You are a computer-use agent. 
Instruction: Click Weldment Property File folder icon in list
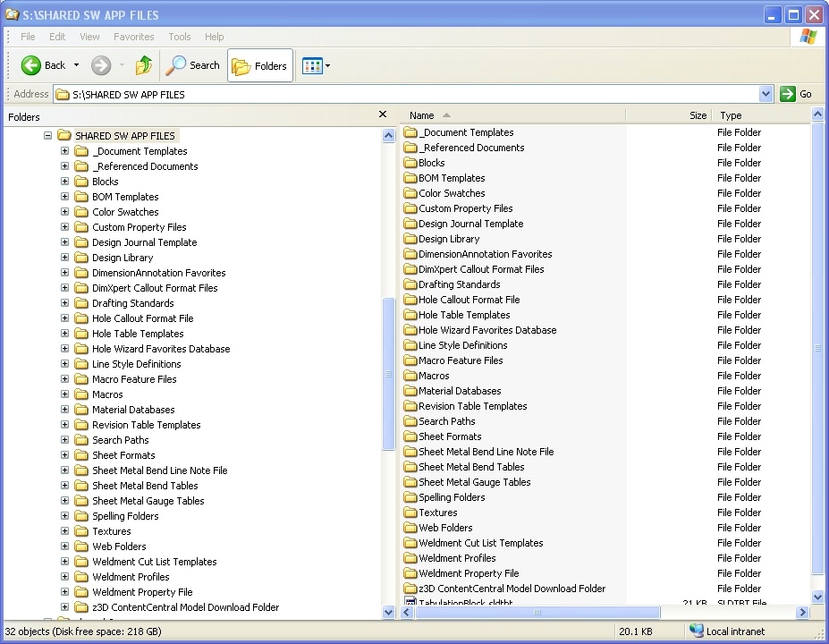[x=410, y=573]
